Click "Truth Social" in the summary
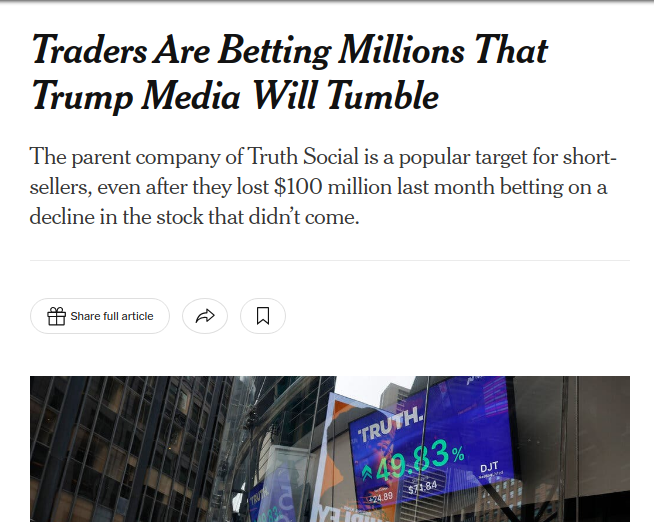Viewport: 654px width, 522px height. tap(303, 157)
